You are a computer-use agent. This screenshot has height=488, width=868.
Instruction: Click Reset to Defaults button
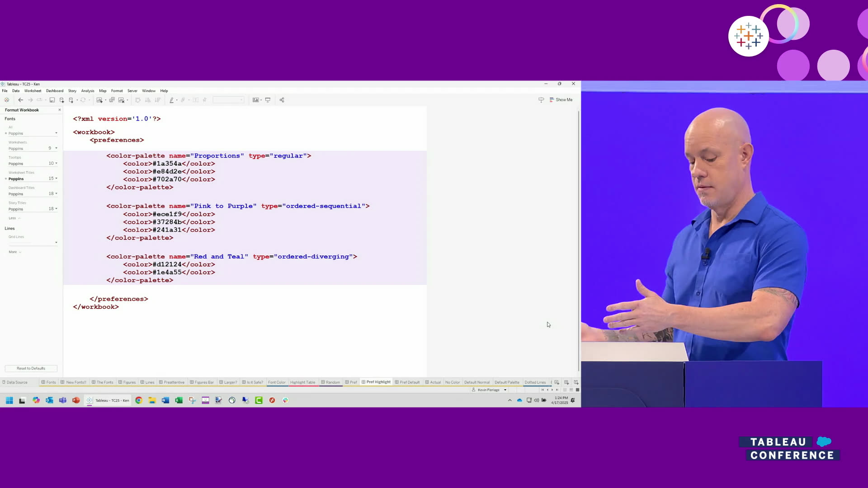coord(31,368)
